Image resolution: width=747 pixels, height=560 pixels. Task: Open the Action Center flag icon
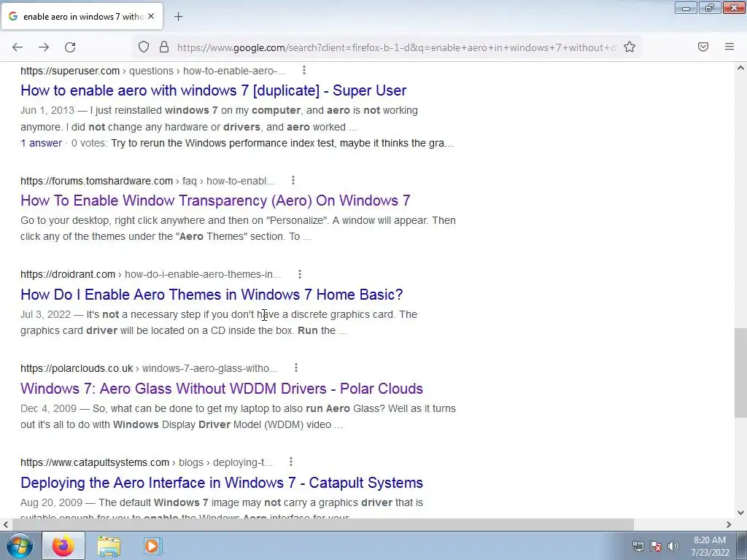click(656, 546)
